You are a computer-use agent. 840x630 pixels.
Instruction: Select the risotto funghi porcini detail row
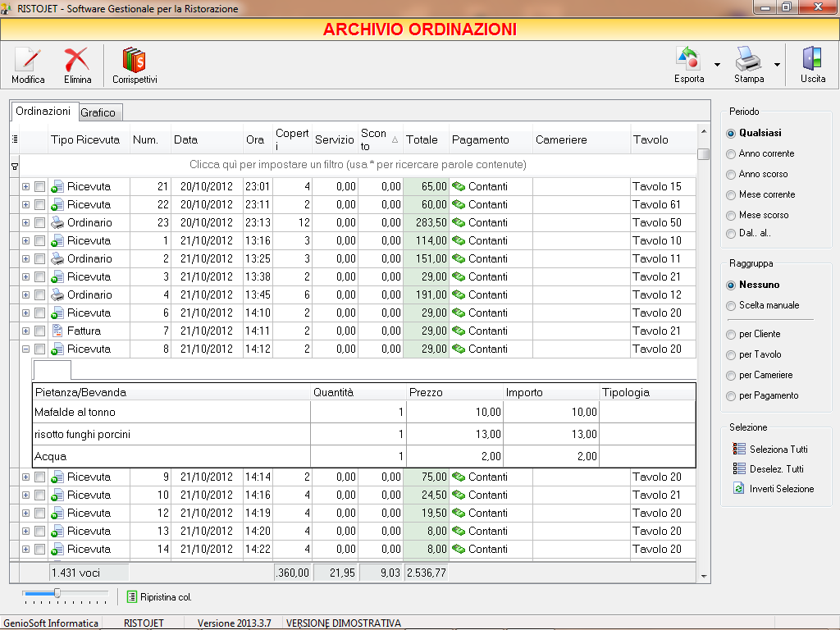(x=363, y=434)
